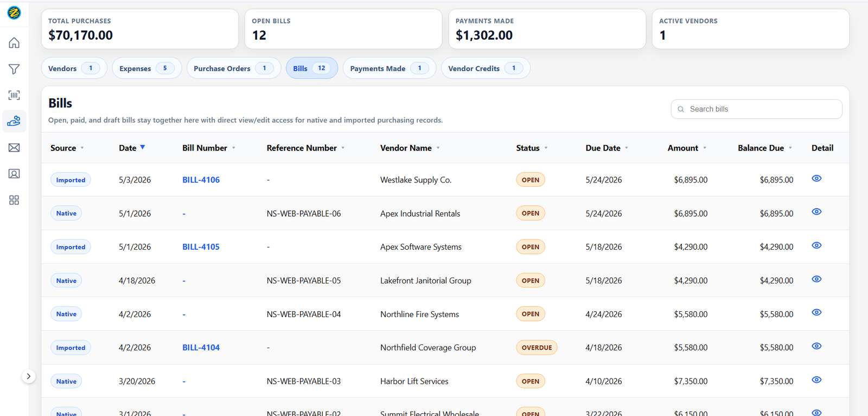Screen dimensions: 868x416
Task: Switch to the Purchase Orders tab
Action: click(234, 68)
